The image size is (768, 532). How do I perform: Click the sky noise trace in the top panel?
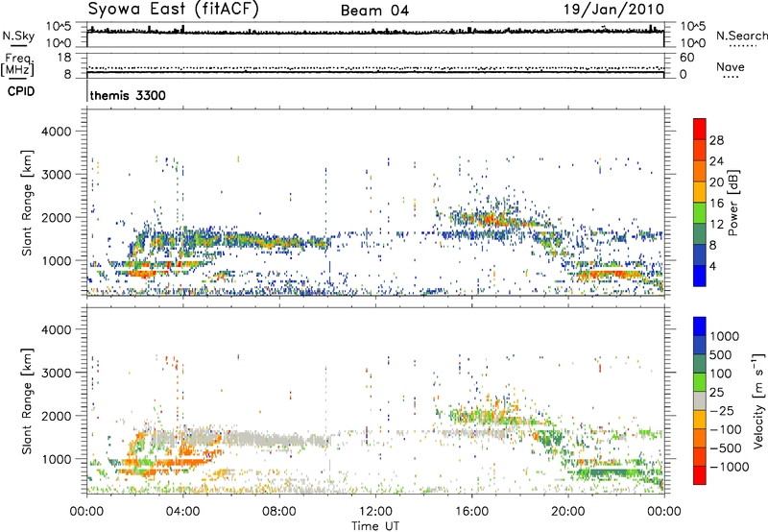375,32
